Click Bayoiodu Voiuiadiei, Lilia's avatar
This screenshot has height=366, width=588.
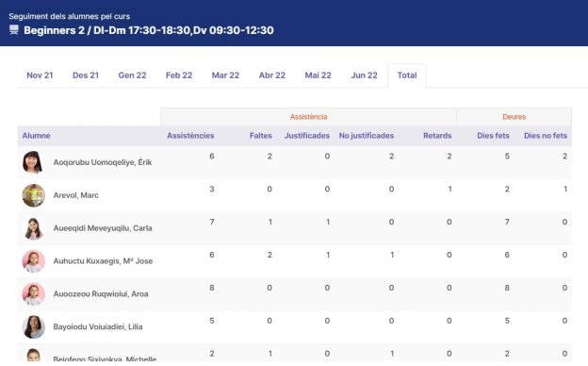(33, 327)
